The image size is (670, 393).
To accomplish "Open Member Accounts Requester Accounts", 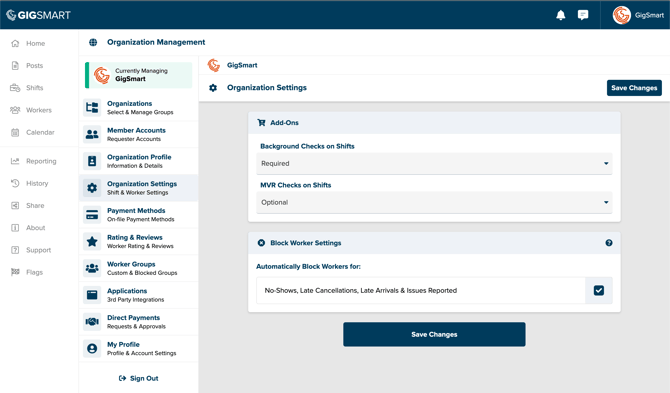I will pos(138,134).
